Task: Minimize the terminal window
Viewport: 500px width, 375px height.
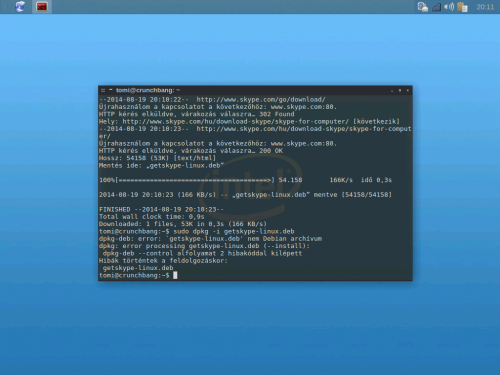Action: (x=392, y=91)
